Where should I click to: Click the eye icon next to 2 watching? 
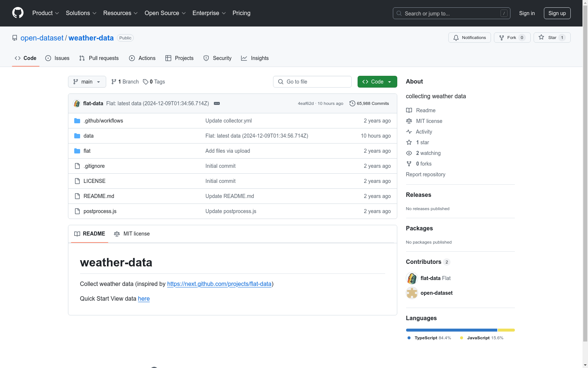tap(409, 153)
